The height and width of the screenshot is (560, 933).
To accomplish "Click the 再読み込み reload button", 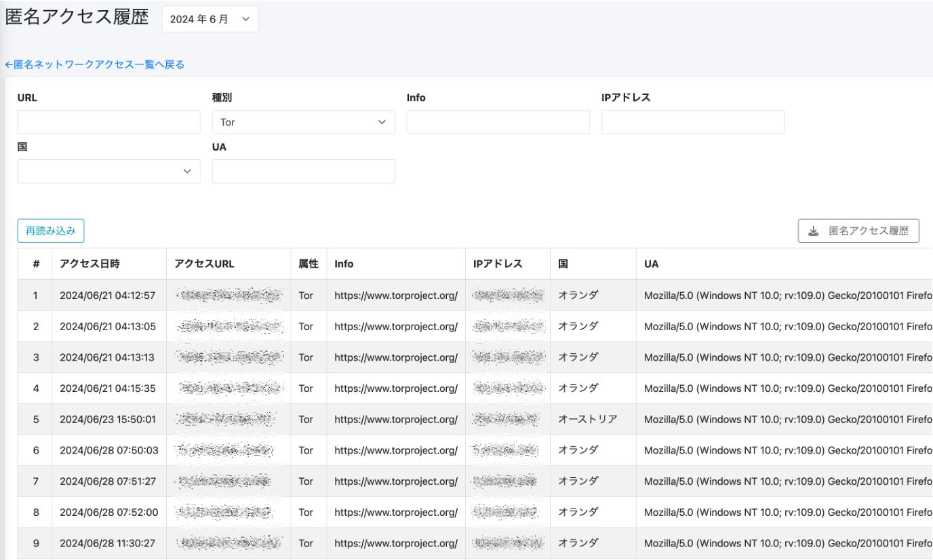I will pos(51,231).
